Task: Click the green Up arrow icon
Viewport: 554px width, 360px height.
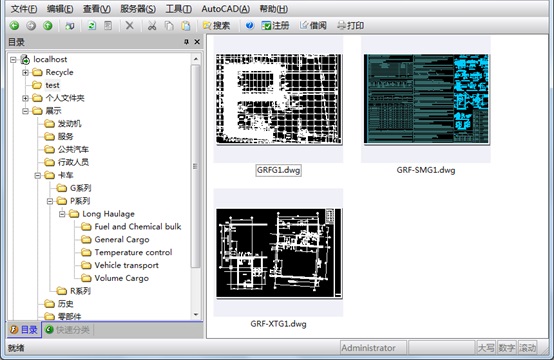Action: [48, 25]
